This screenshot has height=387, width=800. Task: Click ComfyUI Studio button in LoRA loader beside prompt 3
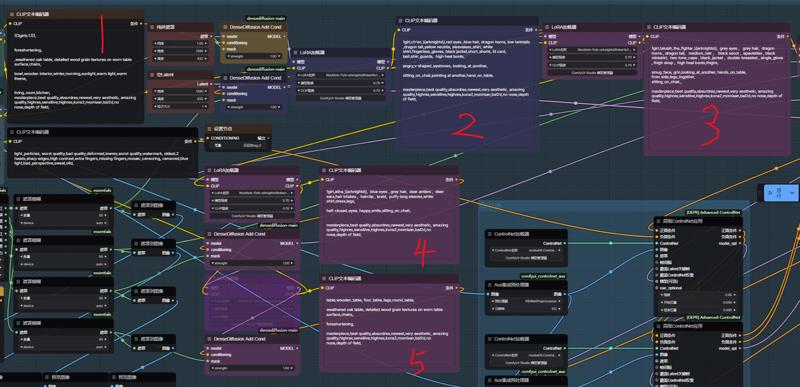592,72
